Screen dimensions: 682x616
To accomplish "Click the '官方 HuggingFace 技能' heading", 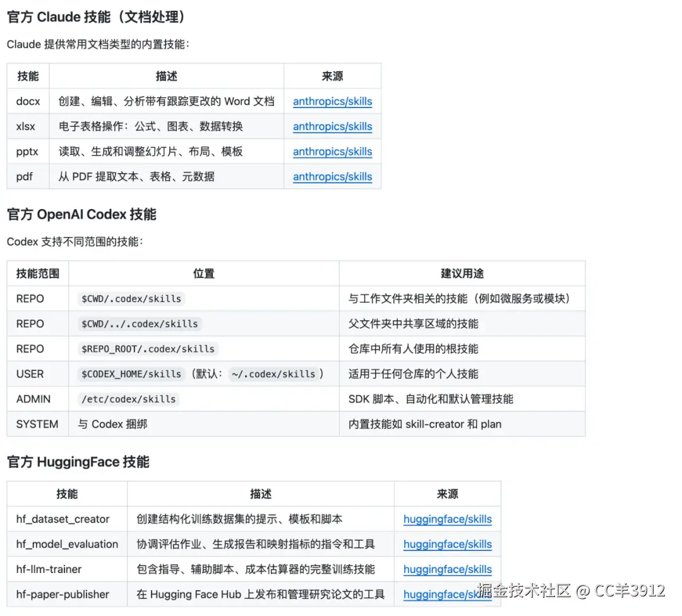I will point(78,462).
